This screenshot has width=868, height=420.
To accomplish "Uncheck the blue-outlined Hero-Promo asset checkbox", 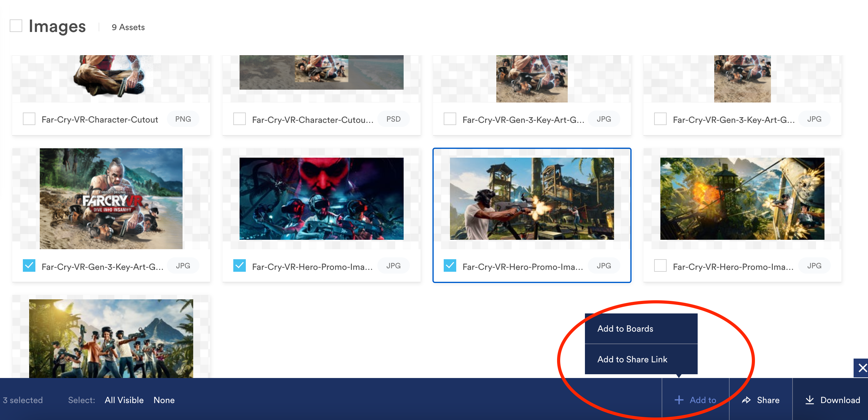I will [x=450, y=266].
